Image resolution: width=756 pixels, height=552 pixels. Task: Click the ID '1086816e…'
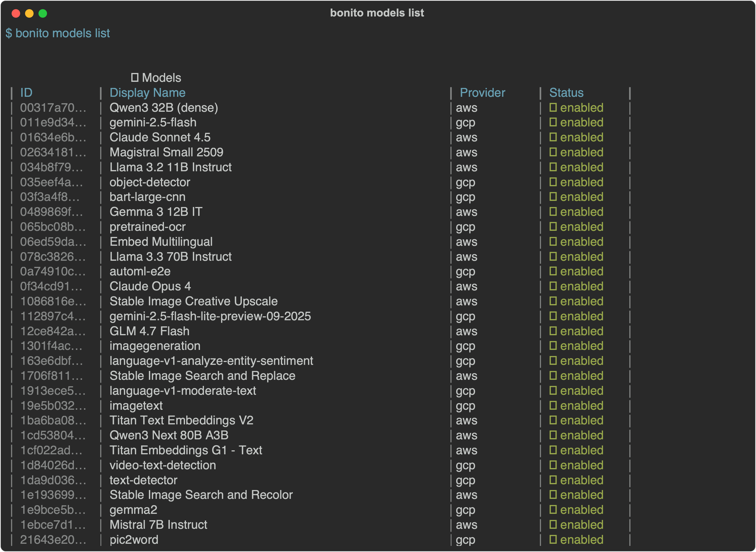pyautogui.click(x=53, y=301)
